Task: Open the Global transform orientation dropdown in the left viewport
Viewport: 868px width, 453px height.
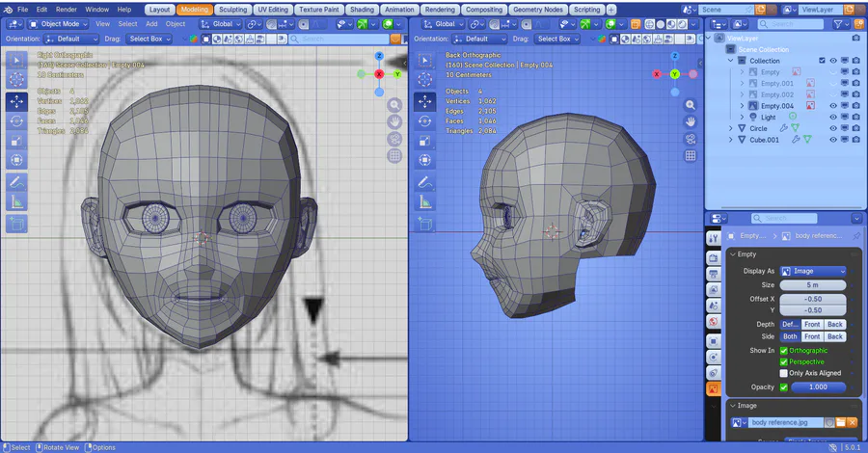Action: (x=221, y=24)
